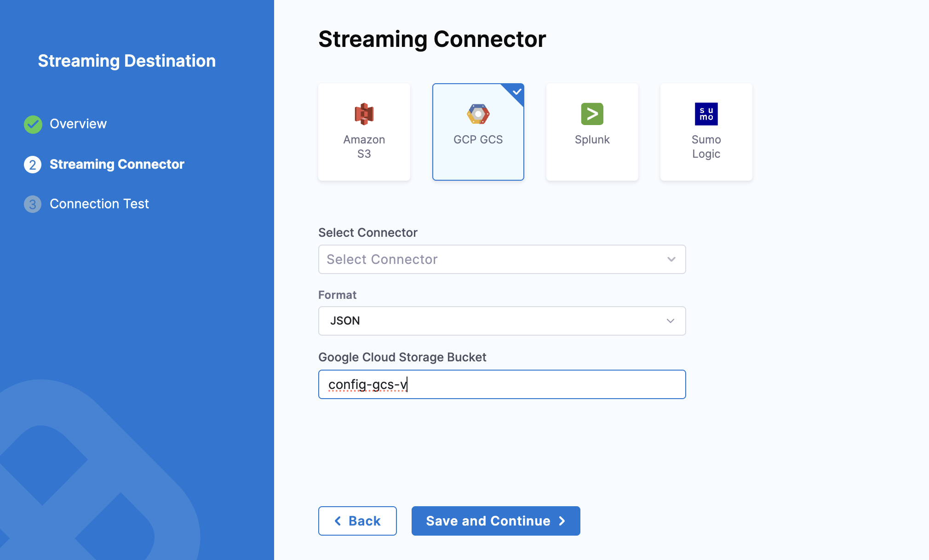The image size is (929, 560).
Task: Click the Back button
Action: 357,521
